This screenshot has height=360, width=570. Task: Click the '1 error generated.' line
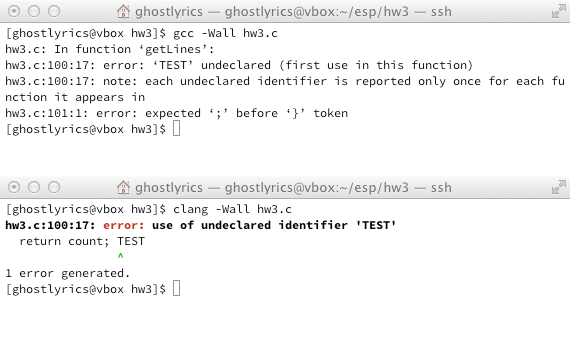click(68, 273)
